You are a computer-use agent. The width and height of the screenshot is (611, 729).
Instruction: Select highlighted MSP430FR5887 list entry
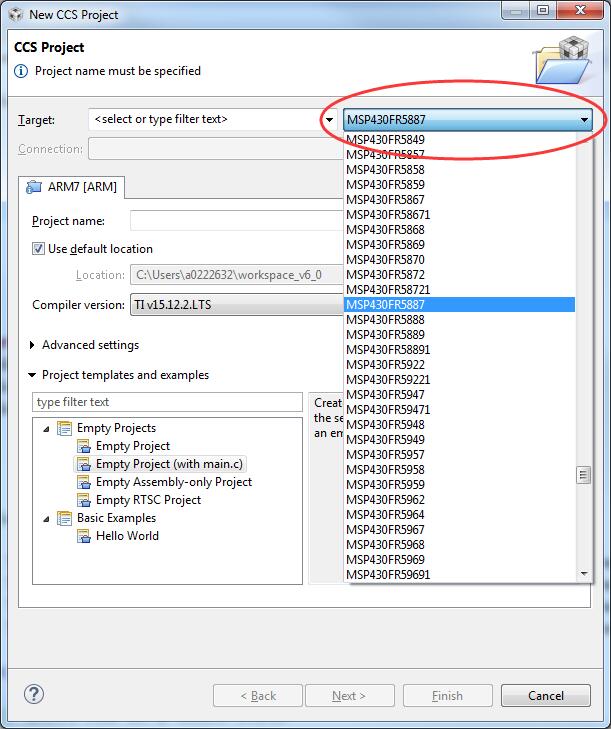click(x=459, y=305)
